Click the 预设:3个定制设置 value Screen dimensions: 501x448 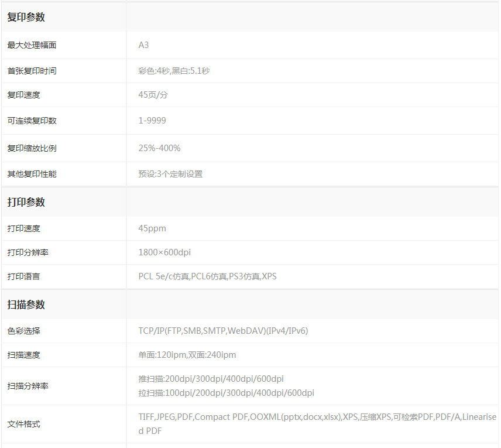(x=170, y=174)
